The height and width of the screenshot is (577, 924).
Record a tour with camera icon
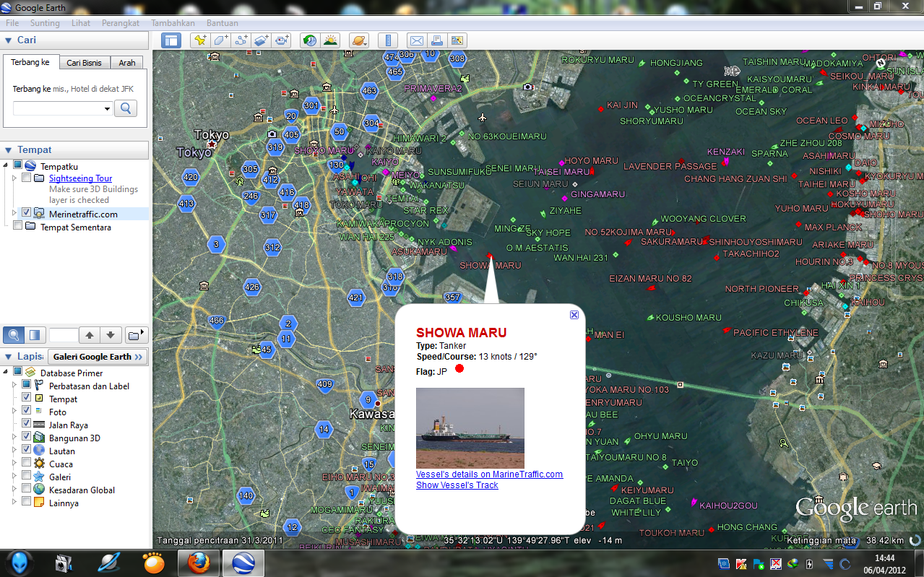pos(282,40)
